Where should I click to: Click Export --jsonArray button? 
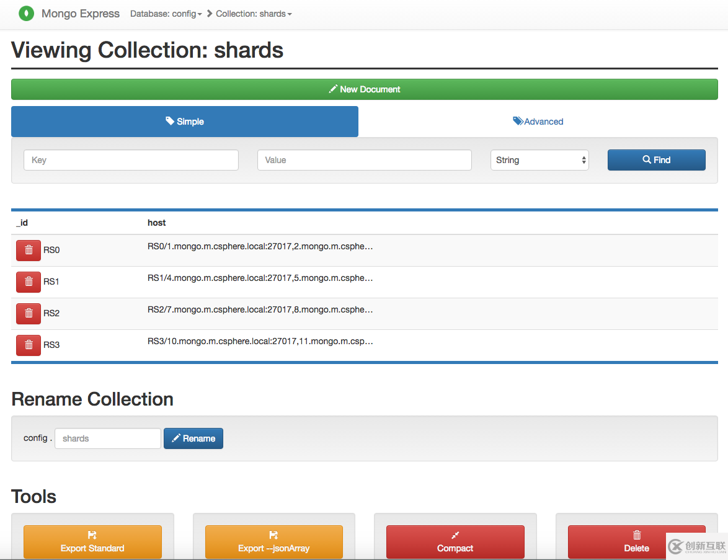[274, 542]
